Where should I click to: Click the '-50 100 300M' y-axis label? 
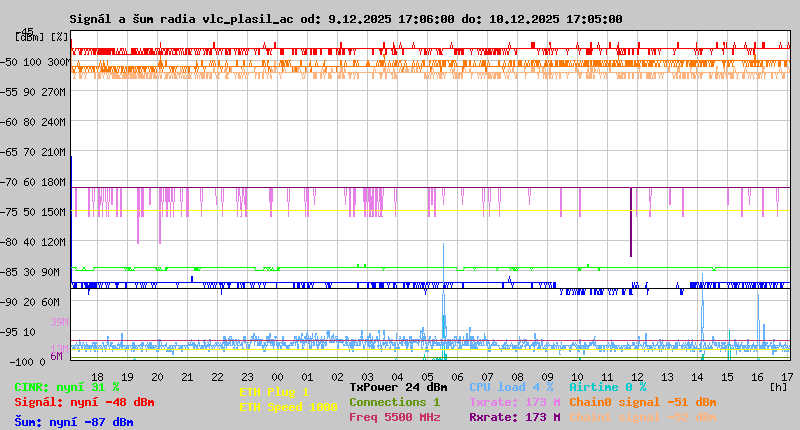pos(34,62)
